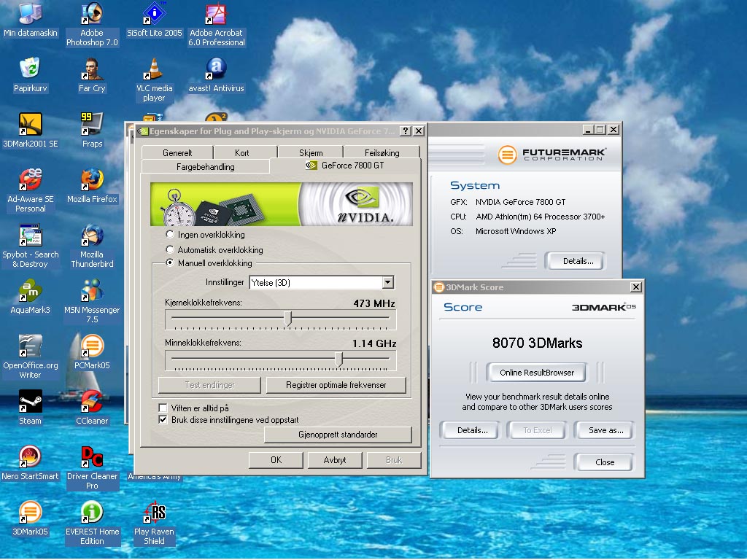The height and width of the screenshot is (560, 747).
Task: Click Kjerneklokkefrekvens slider handle
Action: [x=287, y=318]
